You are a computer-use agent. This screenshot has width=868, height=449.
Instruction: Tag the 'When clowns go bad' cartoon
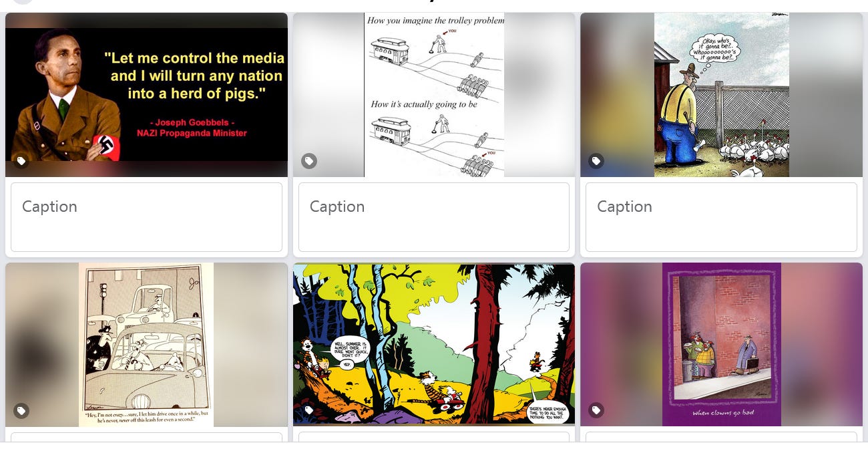pos(596,410)
